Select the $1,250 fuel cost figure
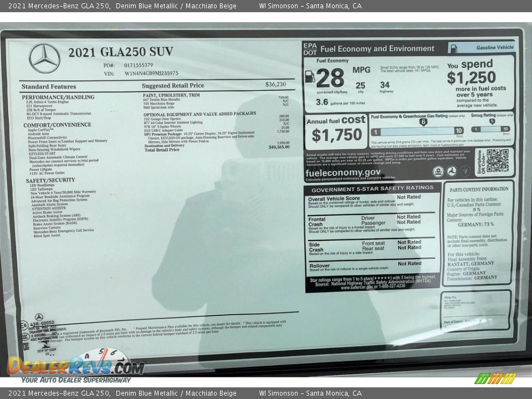The image size is (532, 399). pos(471,78)
